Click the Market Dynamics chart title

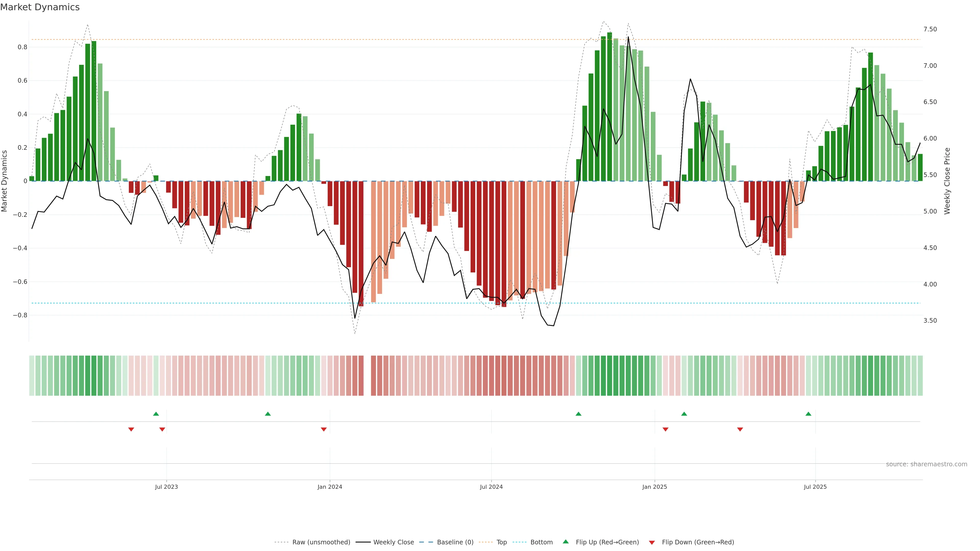click(x=40, y=7)
